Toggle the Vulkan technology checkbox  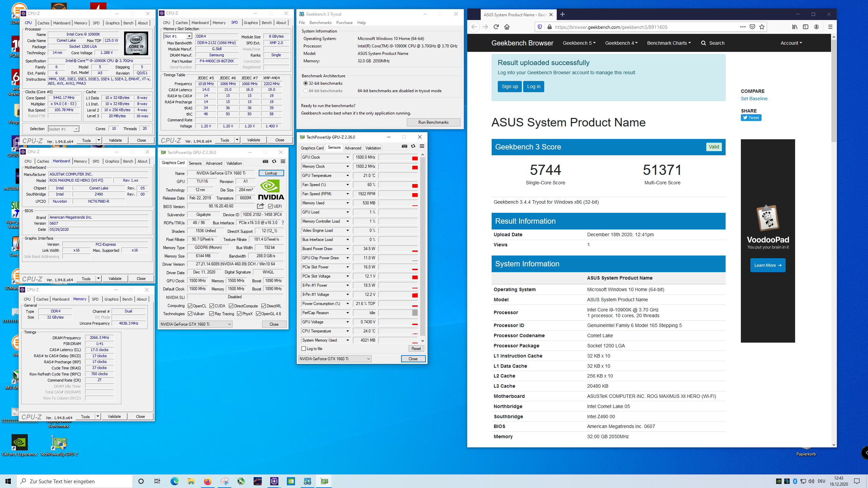(190, 314)
